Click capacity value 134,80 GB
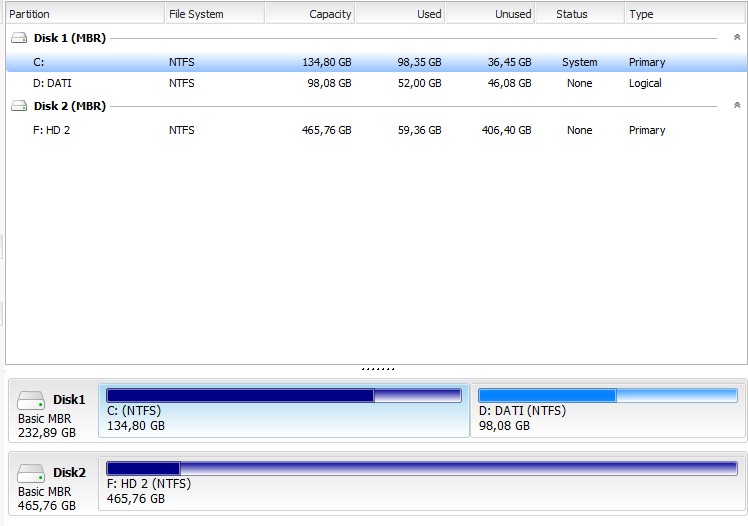748x526 pixels. tap(327, 62)
